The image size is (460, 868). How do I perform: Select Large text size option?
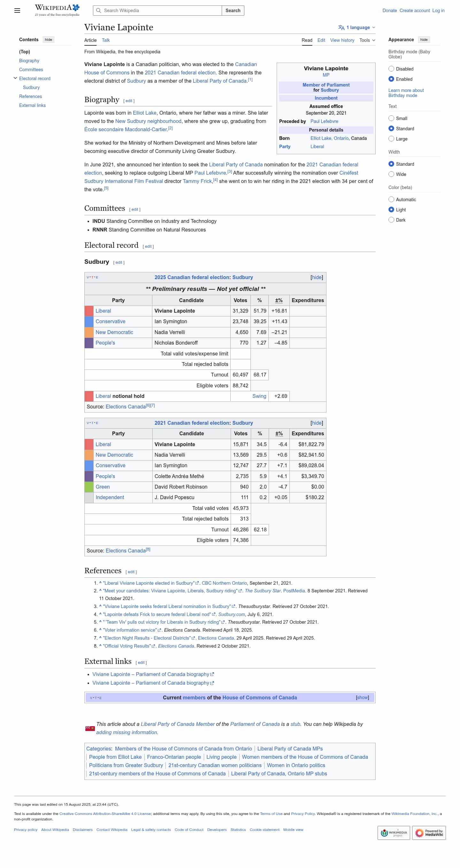click(x=391, y=139)
